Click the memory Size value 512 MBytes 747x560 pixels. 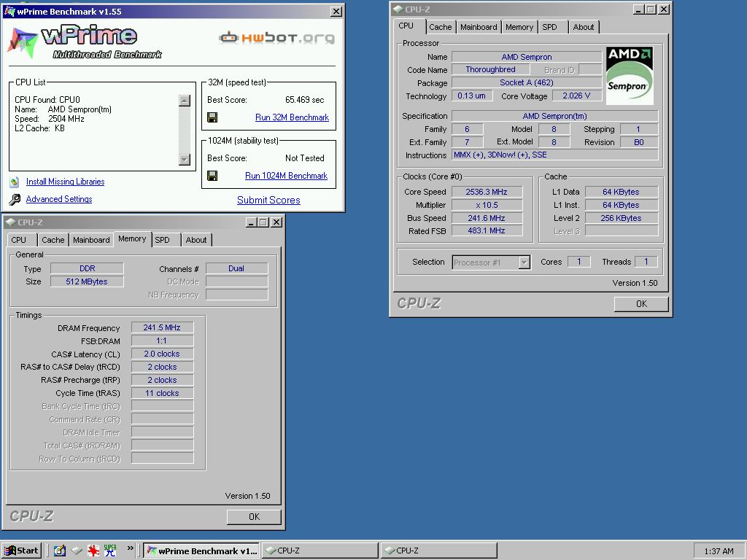pos(87,281)
